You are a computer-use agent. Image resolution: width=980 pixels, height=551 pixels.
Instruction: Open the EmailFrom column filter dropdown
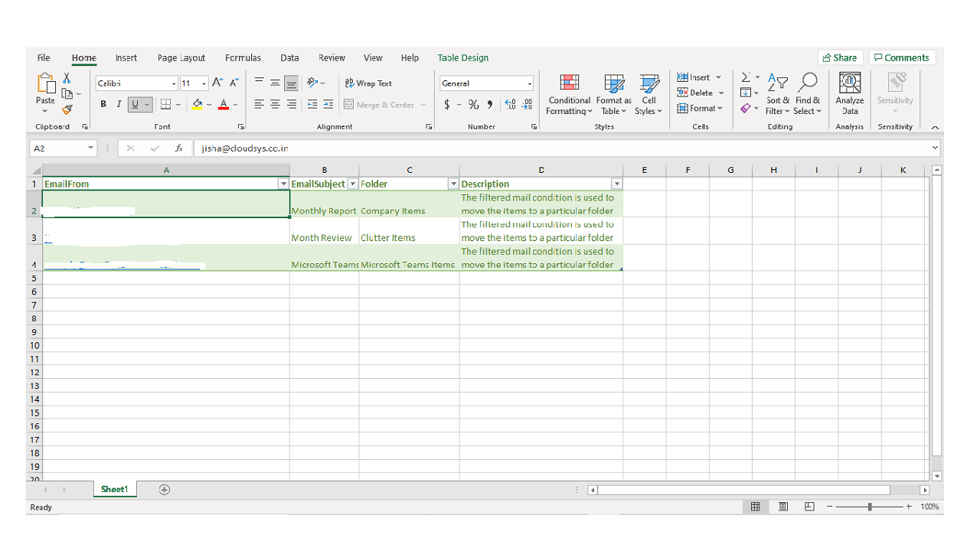(283, 184)
